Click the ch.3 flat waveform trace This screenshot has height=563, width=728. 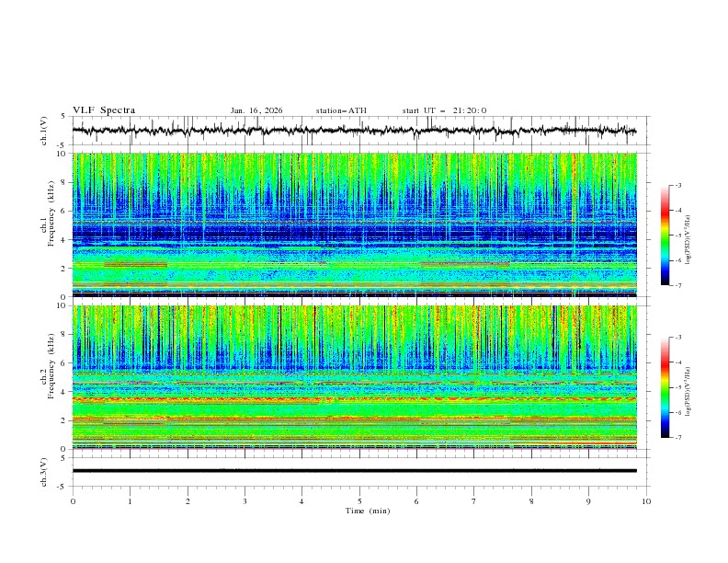[354, 471]
